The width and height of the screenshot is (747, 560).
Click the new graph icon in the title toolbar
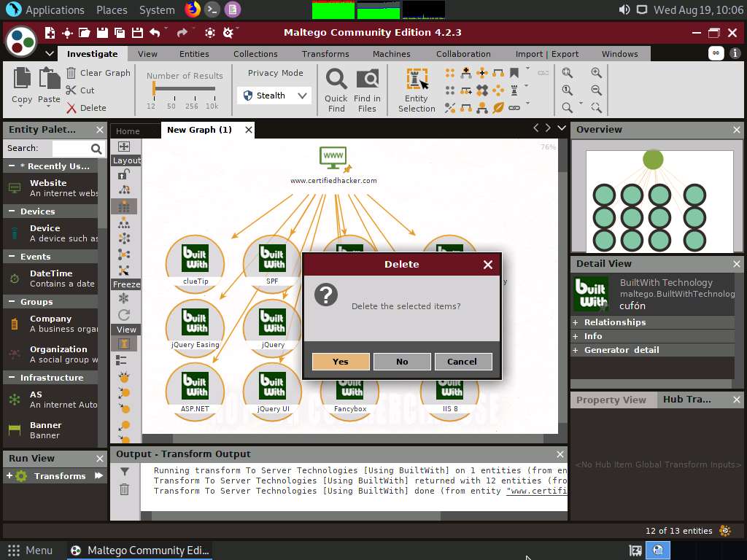point(50,33)
